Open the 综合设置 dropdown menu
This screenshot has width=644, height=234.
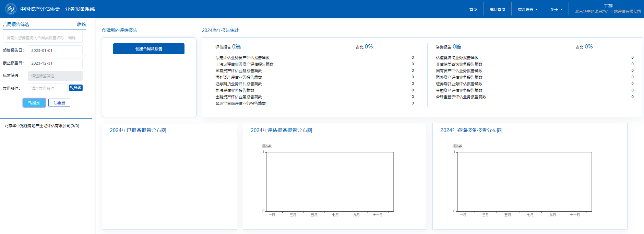(x=527, y=10)
